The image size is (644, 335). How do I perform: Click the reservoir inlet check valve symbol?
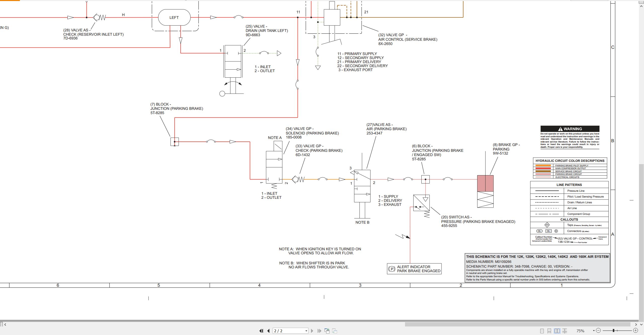tap(100, 17)
